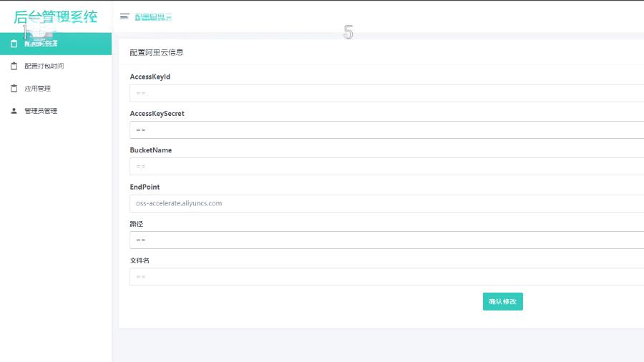Click the 配置阿里云信息 card heading
Viewport: 644px width, 362px height.
pos(157,52)
